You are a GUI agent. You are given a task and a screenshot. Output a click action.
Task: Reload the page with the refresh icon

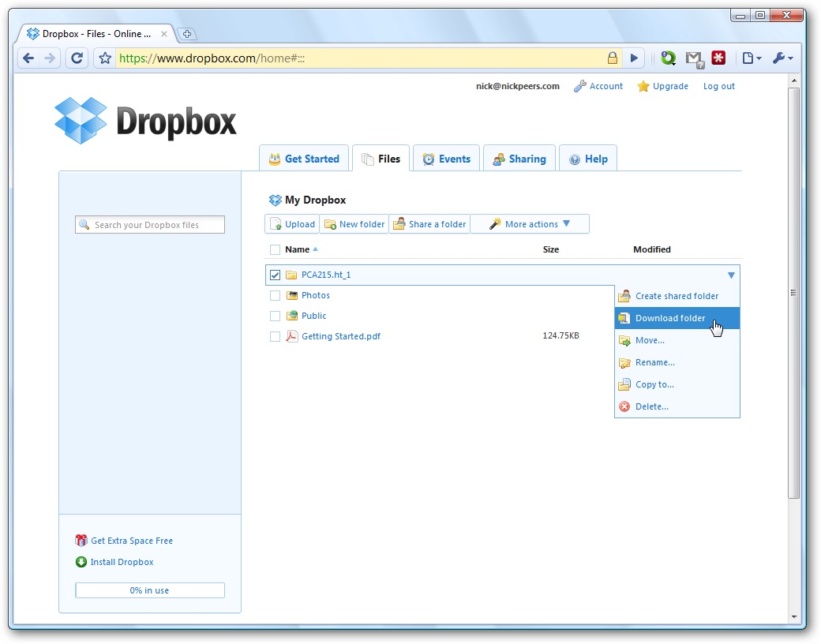[77, 58]
